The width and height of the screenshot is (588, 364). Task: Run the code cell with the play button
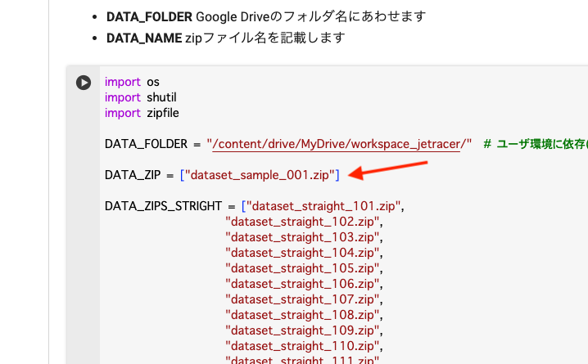(x=84, y=83)
